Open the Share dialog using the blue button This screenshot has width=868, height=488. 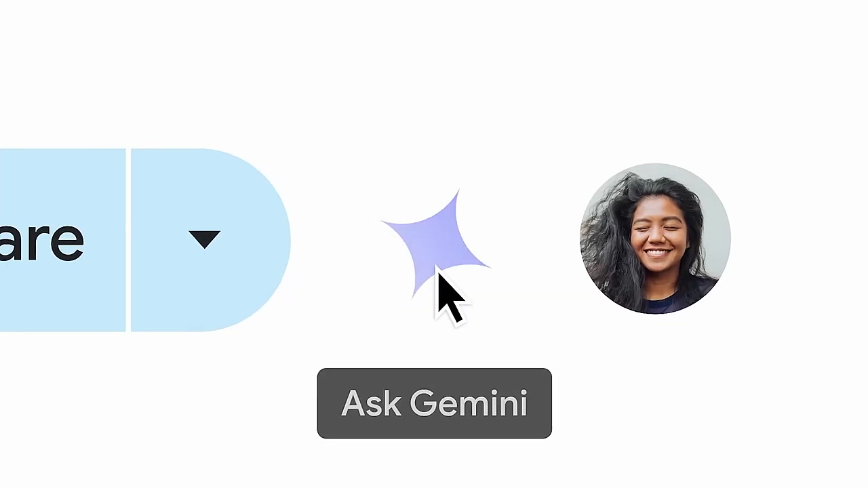coord(62,240)
